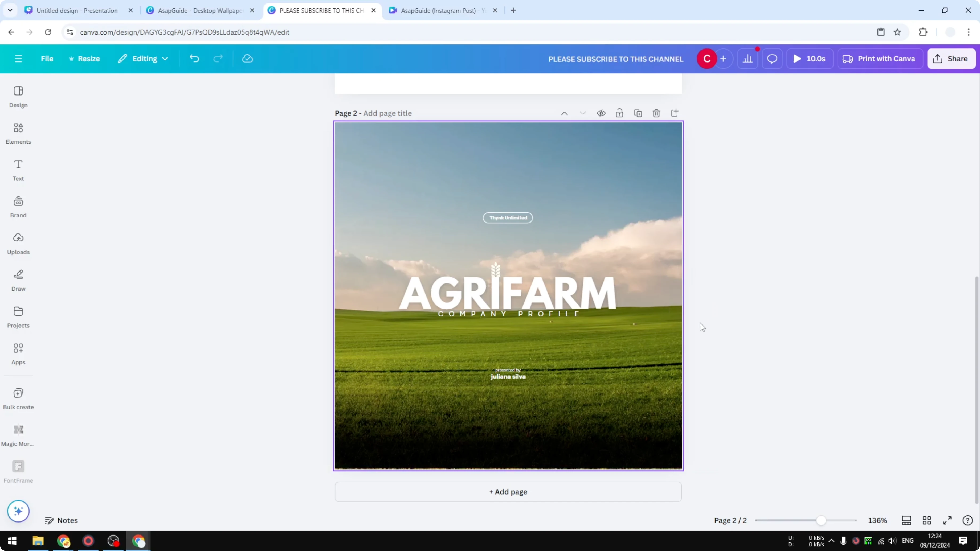Open the Uploads panel

coord(18,243)
